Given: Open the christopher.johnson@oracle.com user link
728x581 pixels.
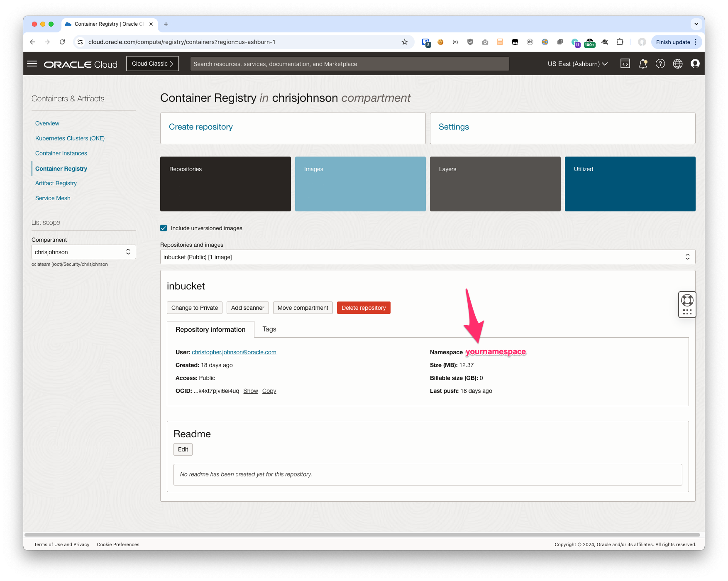Looking at the screenshot, I should click(x=234, y=352).
